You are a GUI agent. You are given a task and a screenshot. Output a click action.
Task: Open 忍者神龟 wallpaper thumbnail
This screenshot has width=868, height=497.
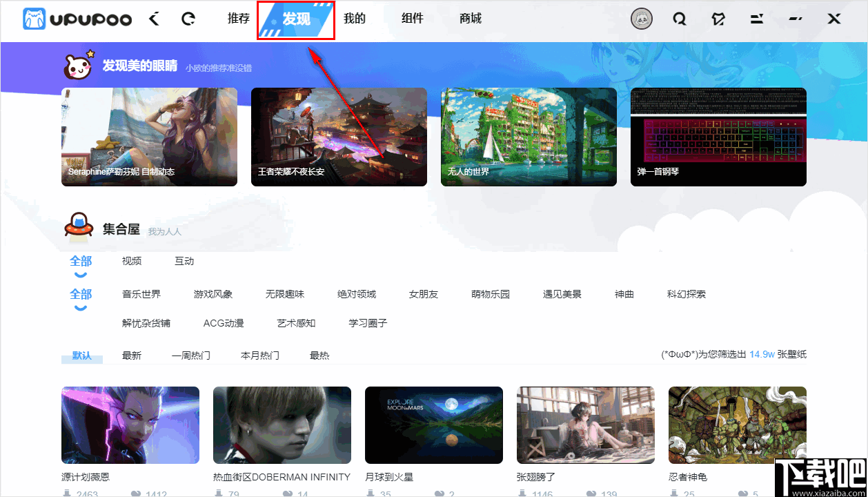tap(738, 425)
